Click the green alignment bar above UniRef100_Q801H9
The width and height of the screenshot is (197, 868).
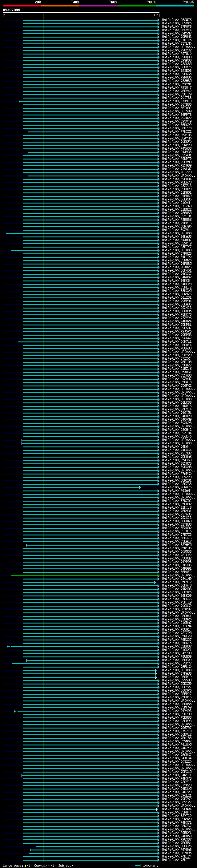85,575
